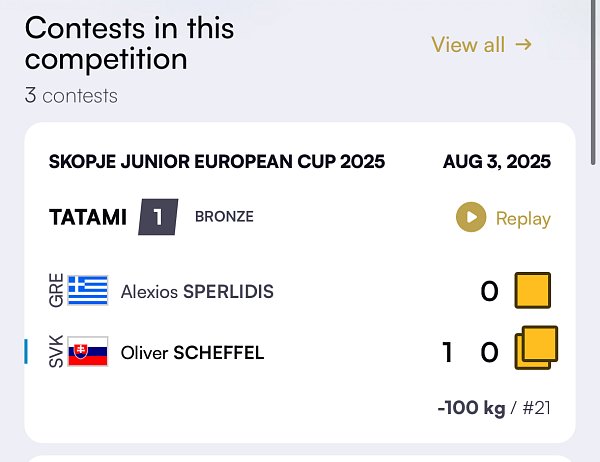Select Oliver SCHEFFEL's double yellow penalty cards

pyautogui.click(x=536, y=348)
